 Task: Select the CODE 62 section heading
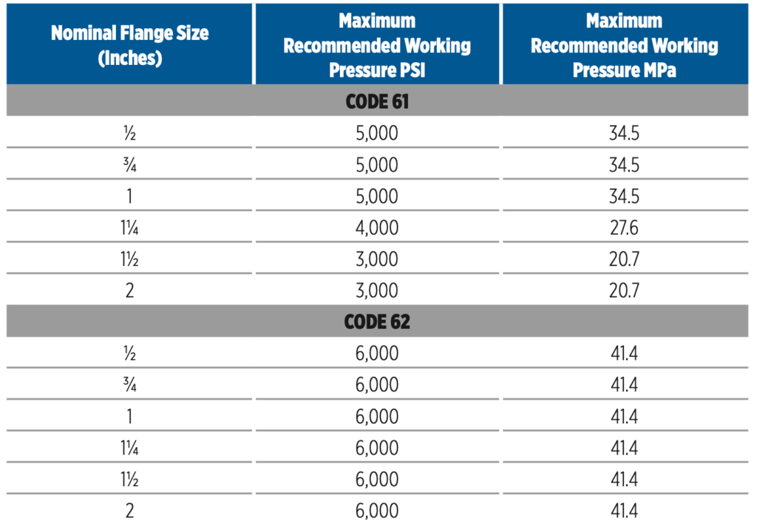pyautogui.click(x=377, y=321)
